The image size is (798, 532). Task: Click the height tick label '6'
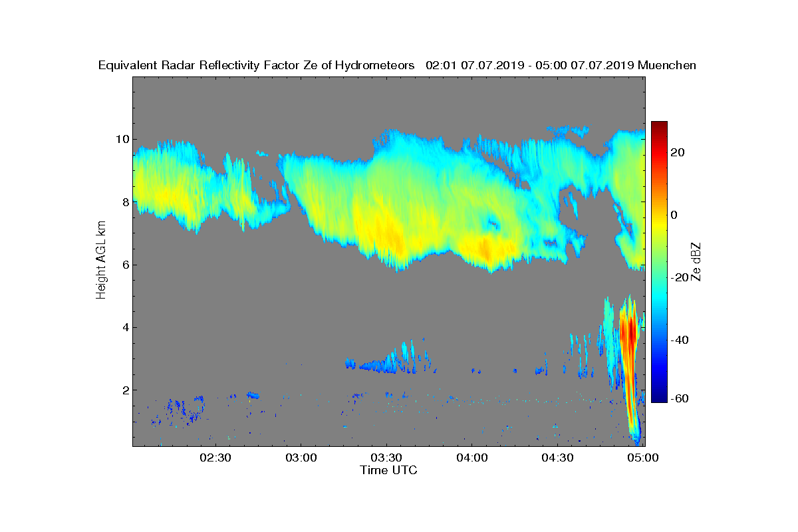(x=125, y=265)
